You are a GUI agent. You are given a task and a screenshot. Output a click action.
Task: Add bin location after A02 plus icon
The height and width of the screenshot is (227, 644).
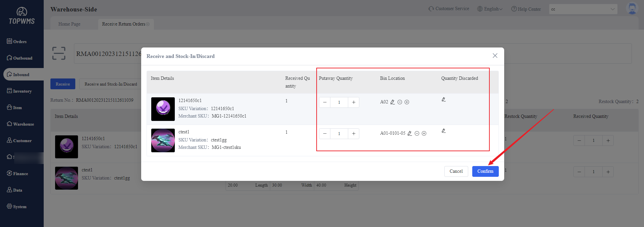(407, 102)
